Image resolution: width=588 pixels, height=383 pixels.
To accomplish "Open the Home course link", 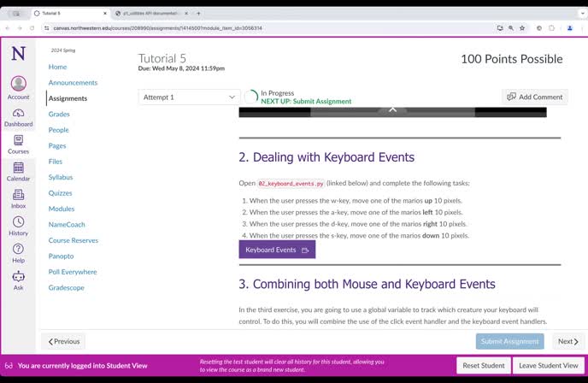I will 57,67.
